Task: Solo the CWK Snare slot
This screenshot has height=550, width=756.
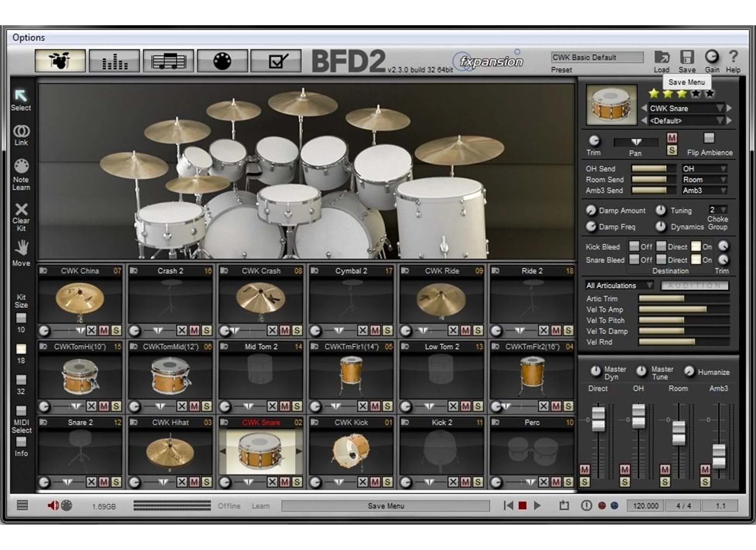Action: [x=297, y=482]
